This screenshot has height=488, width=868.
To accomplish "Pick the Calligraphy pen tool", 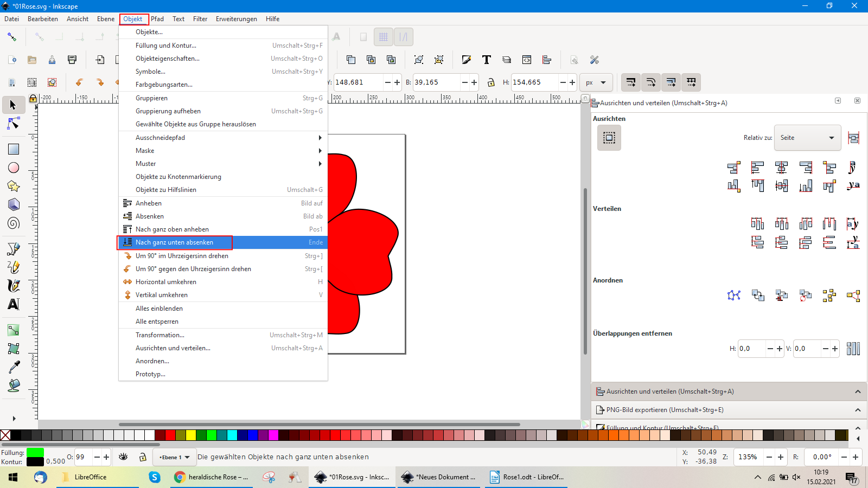I will coord(14,285).
